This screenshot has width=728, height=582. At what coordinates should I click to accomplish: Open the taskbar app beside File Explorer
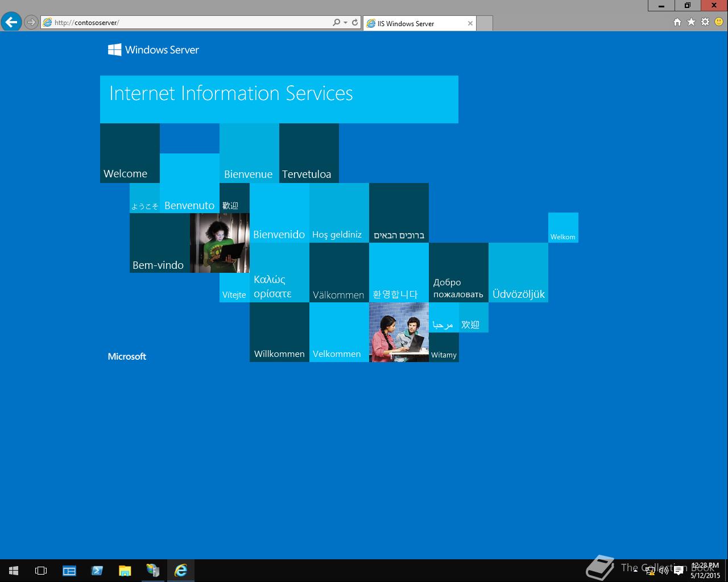pyautogui.click(x=152, y=571)
